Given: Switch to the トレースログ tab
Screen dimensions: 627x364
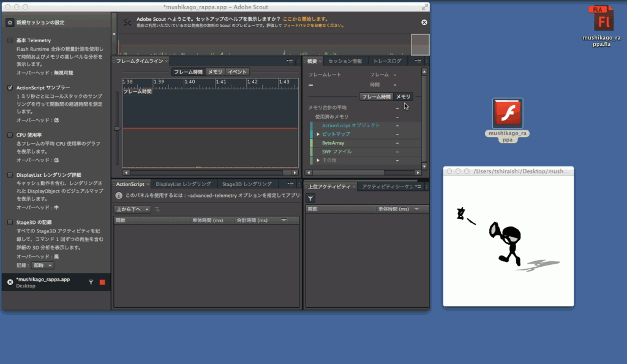Looking at the screenshot, I should (x=389, y=61).
